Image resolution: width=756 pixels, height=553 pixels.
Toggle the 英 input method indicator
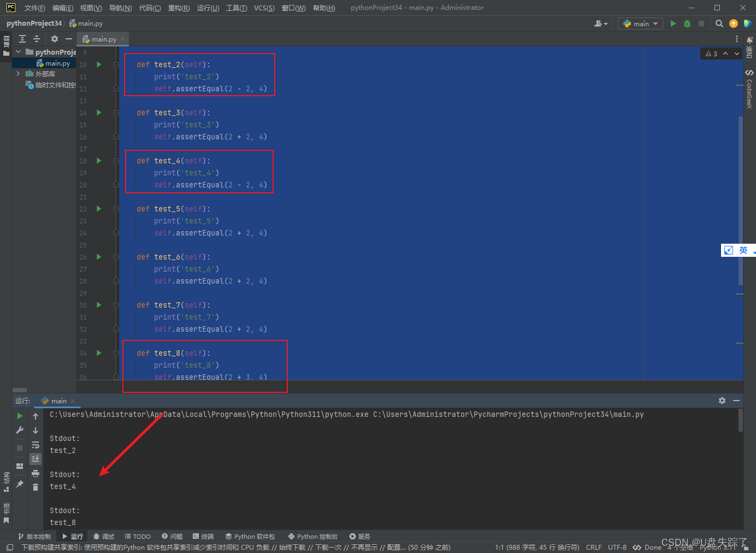[743, 250]
